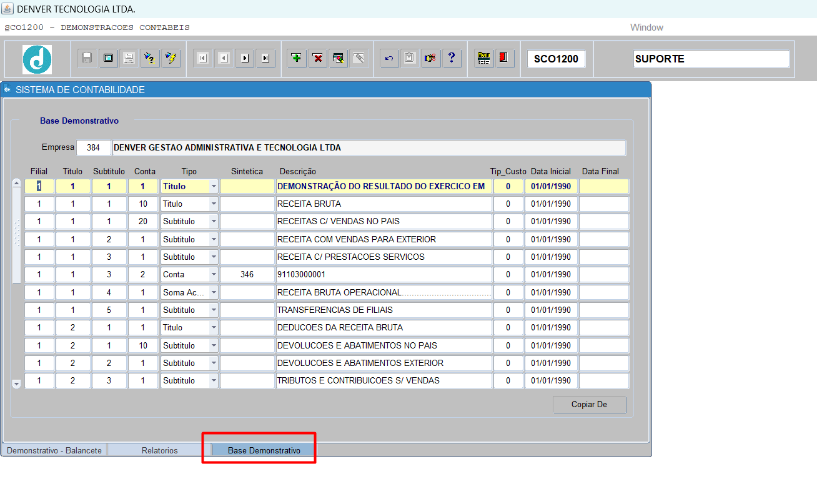Click the Conta cell 20 for RECEITAS C/ VENDAS
This screenshot has height=504, width=817.
[x=143, y=221]
